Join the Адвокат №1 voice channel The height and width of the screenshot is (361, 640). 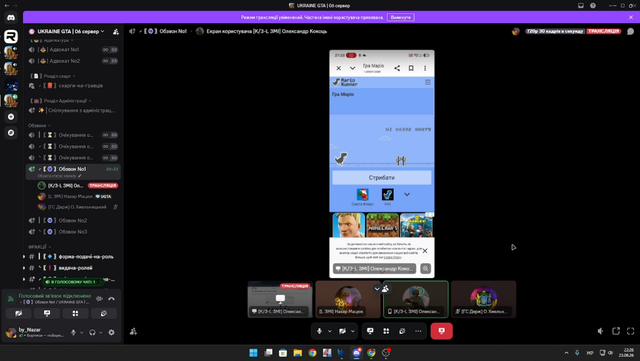coord(73,49)
